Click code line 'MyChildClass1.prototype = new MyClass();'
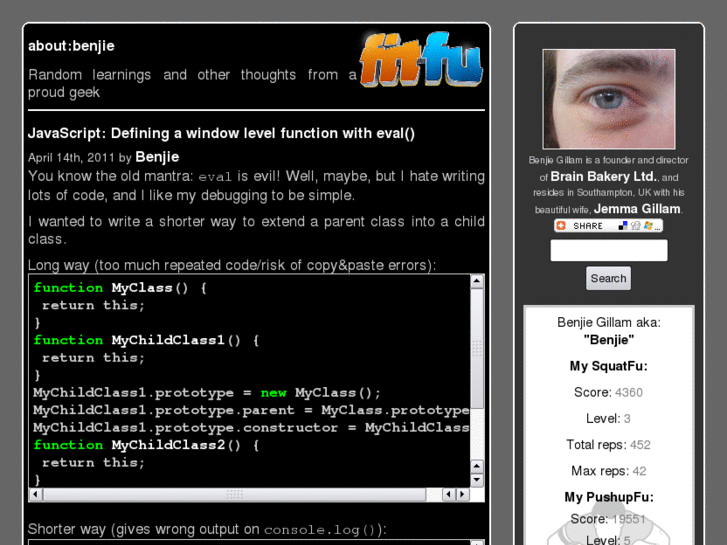 [x=207, y=393]
